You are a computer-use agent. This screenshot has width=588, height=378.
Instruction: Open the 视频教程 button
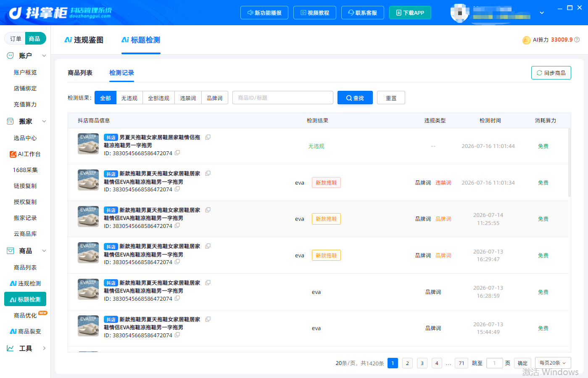click(x=315, y=13)
